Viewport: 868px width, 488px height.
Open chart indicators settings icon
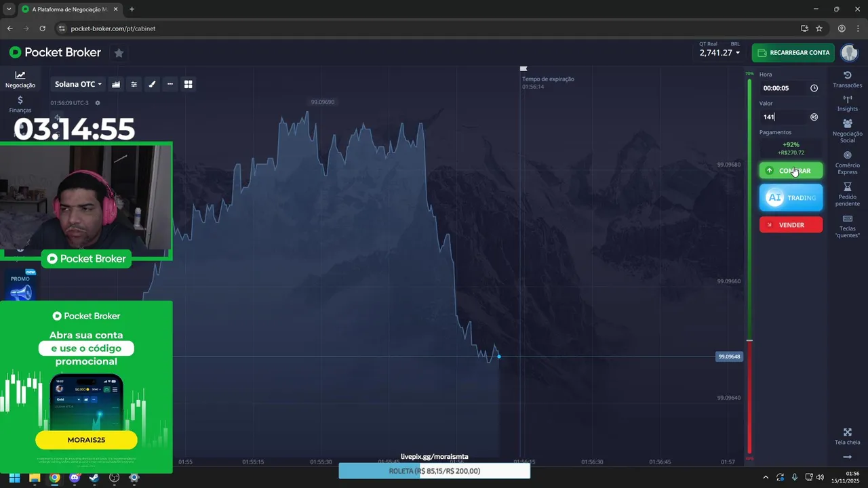[134, 84]
